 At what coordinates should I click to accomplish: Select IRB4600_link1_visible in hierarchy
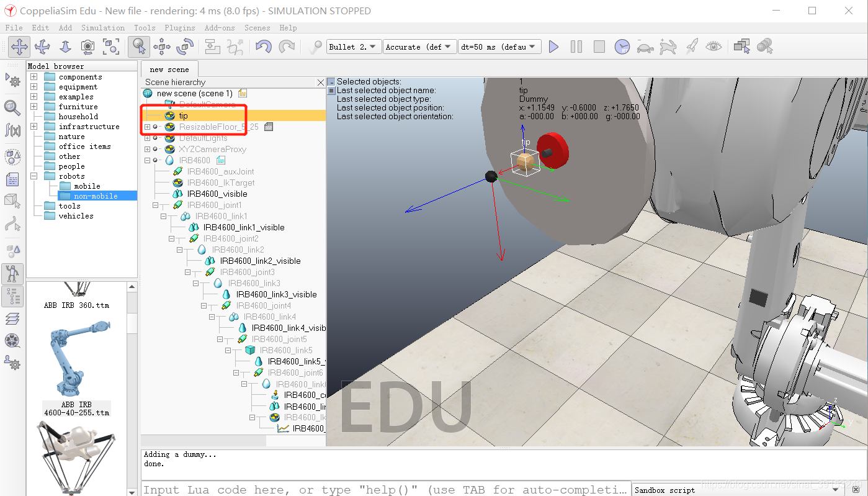coord(244,227)
